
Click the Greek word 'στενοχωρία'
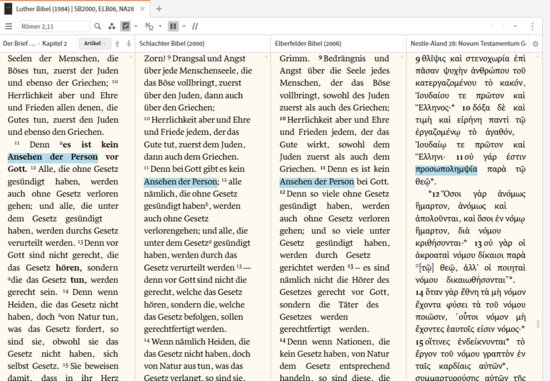[x=489, y=59]
